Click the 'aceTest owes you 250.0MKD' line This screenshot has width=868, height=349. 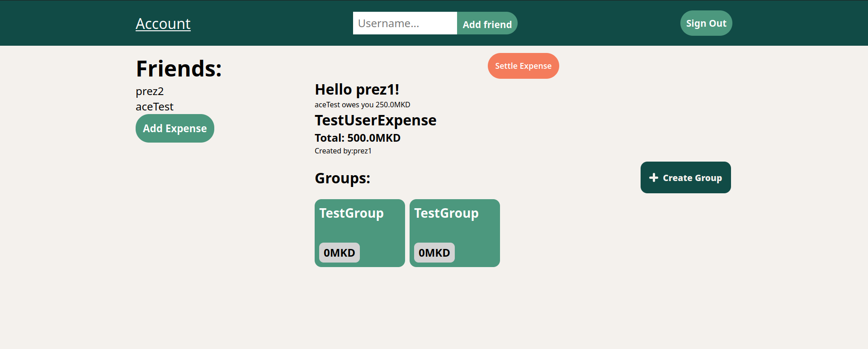(362, 105)
